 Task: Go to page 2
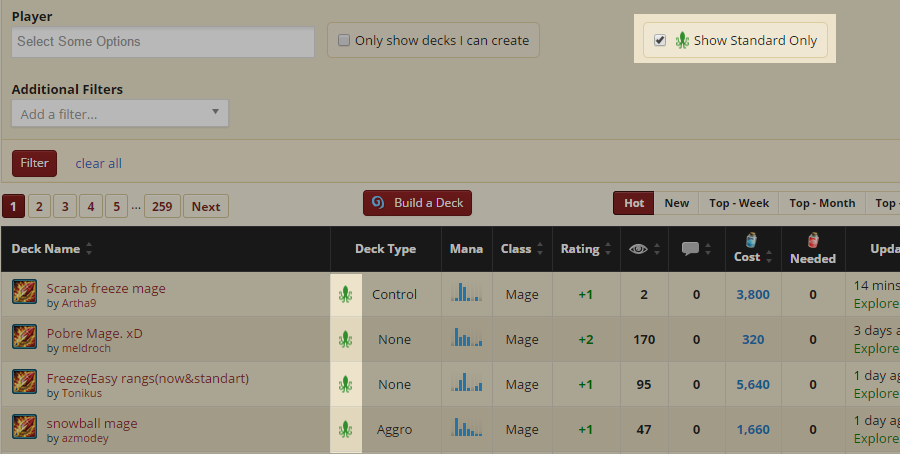[x=39, y=206]
